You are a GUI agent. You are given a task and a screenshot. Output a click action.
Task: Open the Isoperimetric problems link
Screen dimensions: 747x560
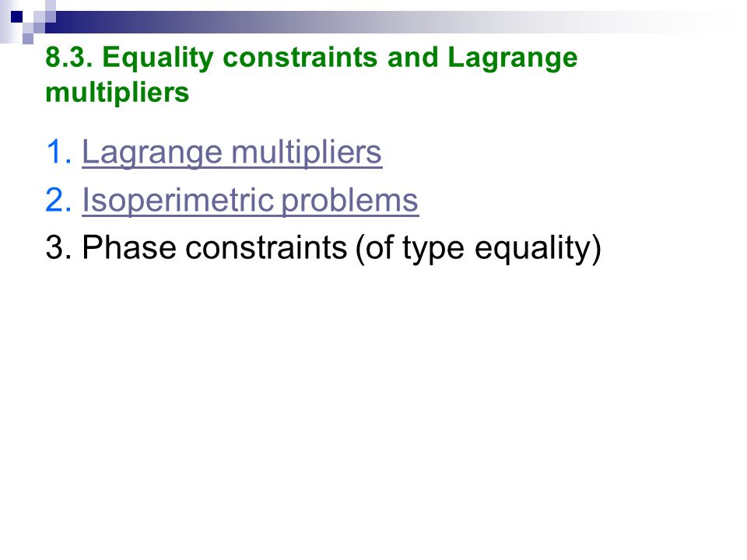click(250, 200)
